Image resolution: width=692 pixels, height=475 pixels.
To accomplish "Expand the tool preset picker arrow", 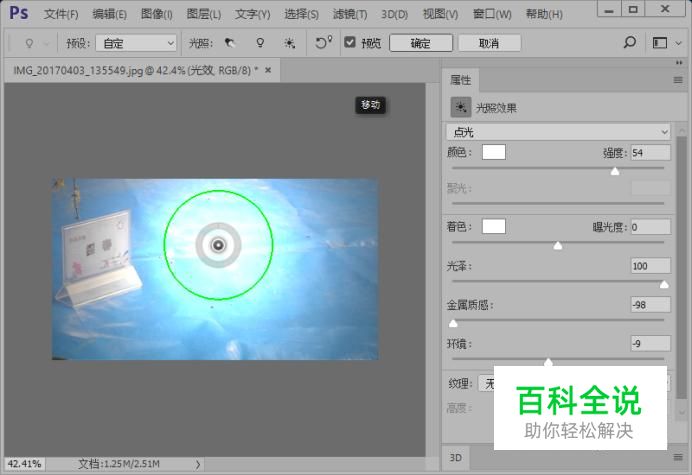I will (46, 43).
